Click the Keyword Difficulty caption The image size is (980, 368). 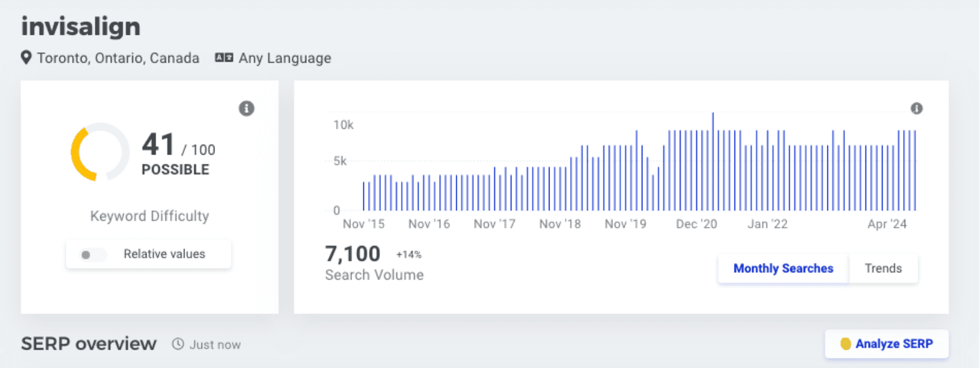point(149,216)
